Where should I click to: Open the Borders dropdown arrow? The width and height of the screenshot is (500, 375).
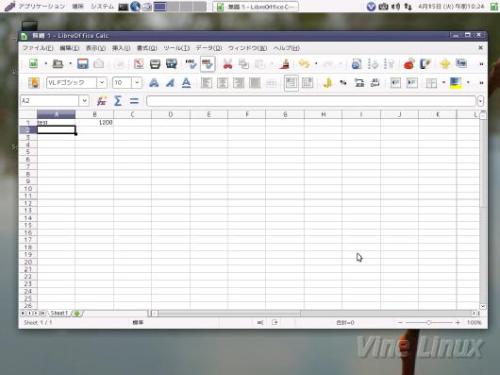point(443,83)
